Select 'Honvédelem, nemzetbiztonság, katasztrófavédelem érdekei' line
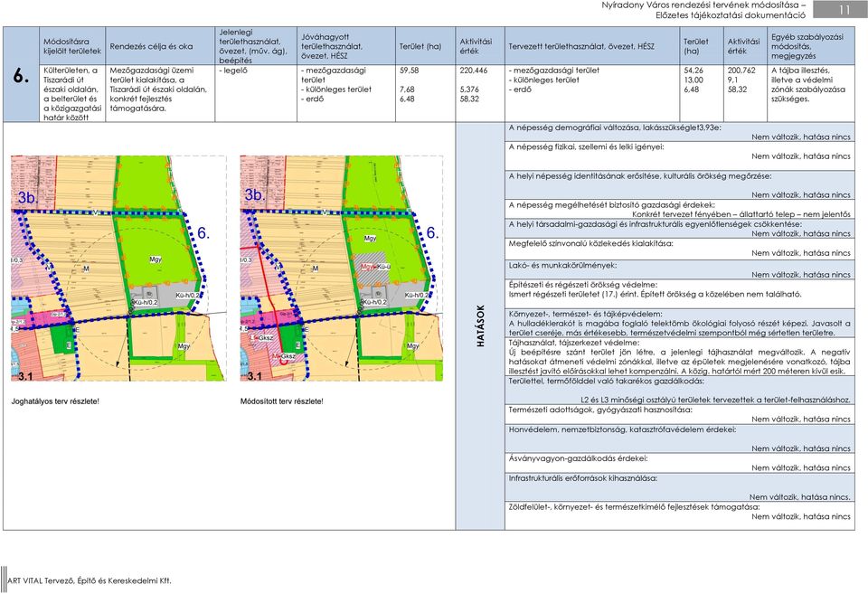 [622, 429]
